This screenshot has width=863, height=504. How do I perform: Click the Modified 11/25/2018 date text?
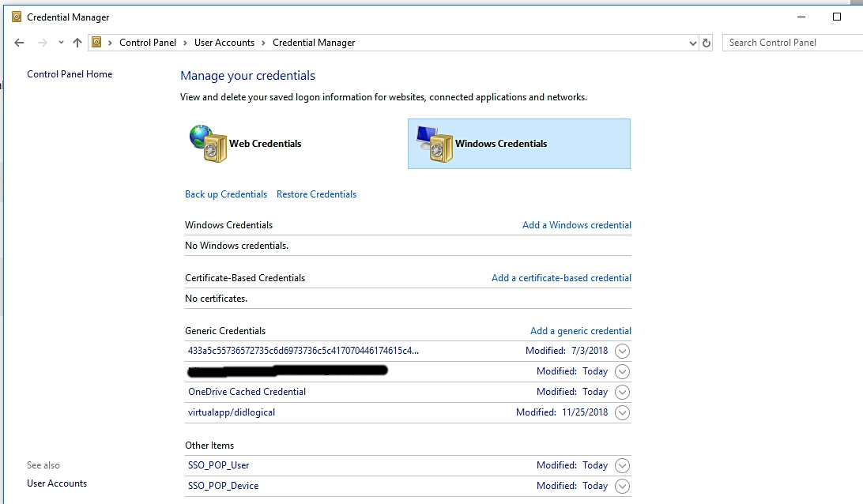(562, 412)
